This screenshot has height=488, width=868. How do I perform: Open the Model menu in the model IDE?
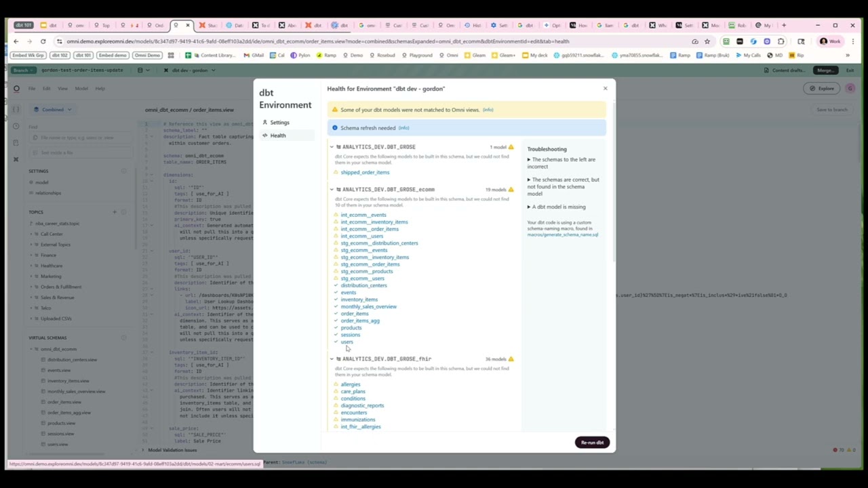(x=81, y=89)
